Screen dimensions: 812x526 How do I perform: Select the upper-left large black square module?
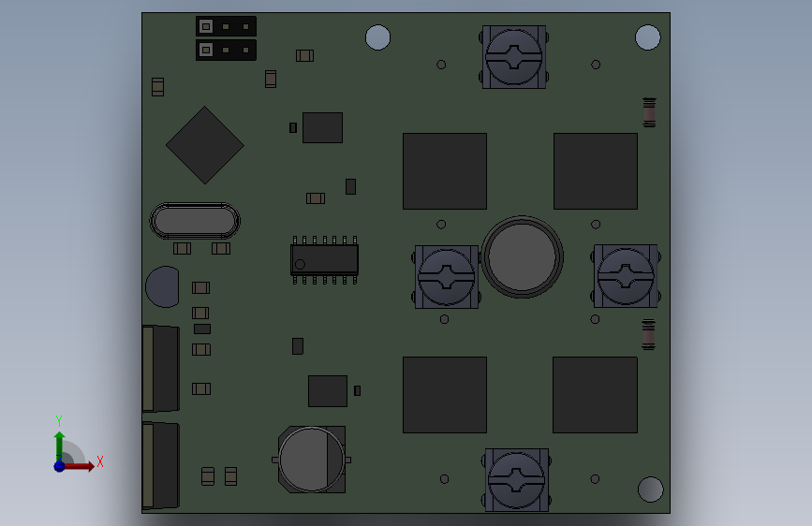tap(445, 171)
